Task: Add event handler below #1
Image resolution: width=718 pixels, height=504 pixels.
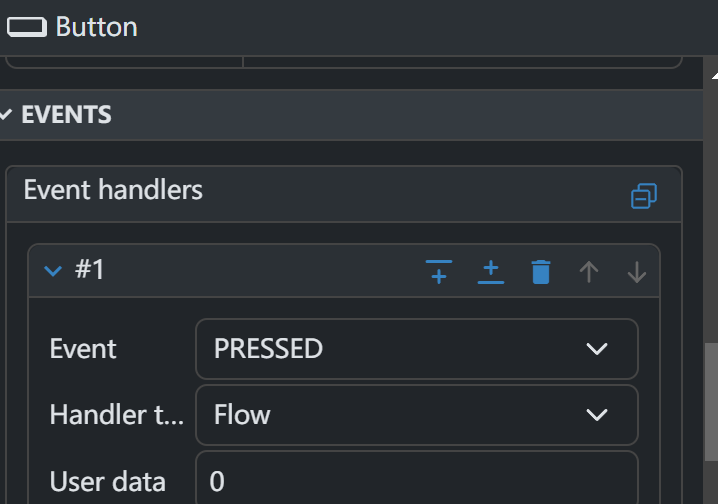Action: tap(491, 271)
